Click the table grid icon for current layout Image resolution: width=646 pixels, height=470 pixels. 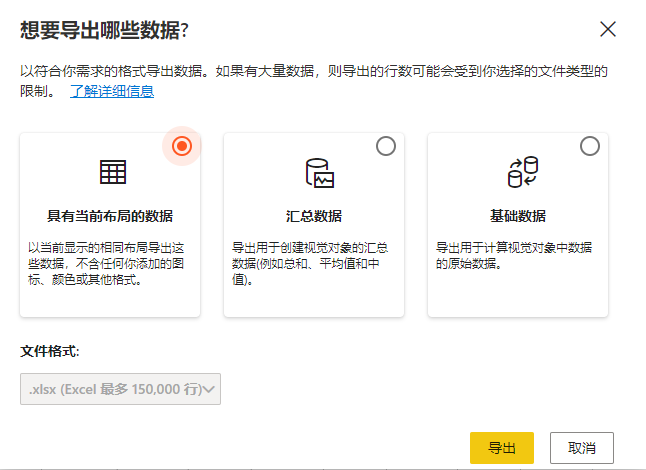pyautogui.click(x=112, y=172)
